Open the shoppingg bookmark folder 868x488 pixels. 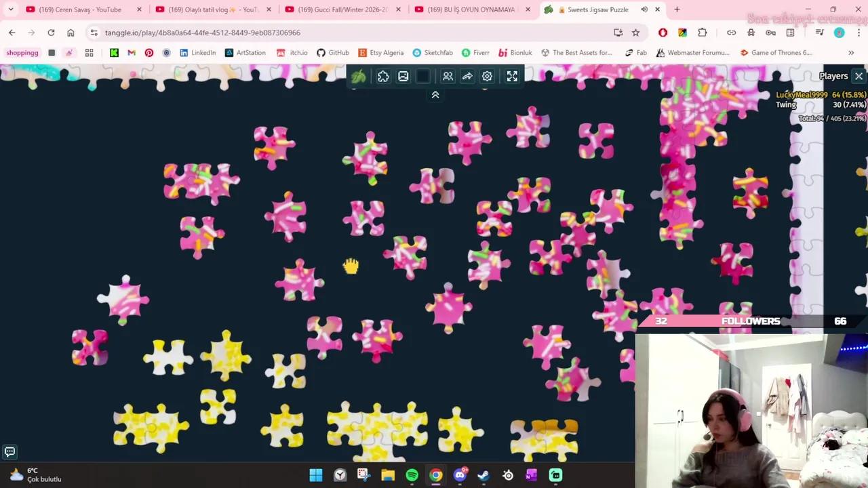tap(22, 53)
